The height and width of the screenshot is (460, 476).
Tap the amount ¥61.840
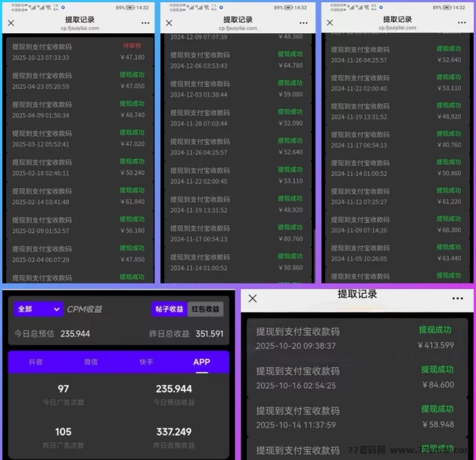pyautogui.click(x=132, y=202)
